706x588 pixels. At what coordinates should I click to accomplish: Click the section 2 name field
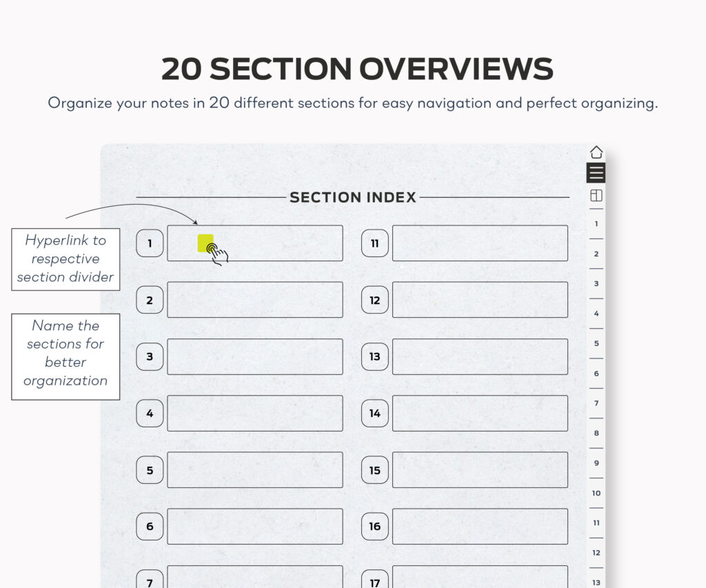click(255, 300)
